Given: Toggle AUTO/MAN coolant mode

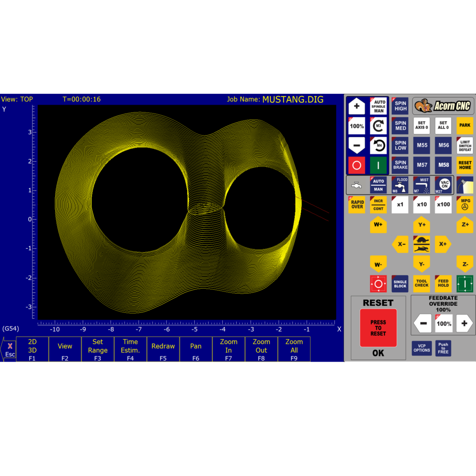Looking at the screenshot, I should [x=378, y=185].
